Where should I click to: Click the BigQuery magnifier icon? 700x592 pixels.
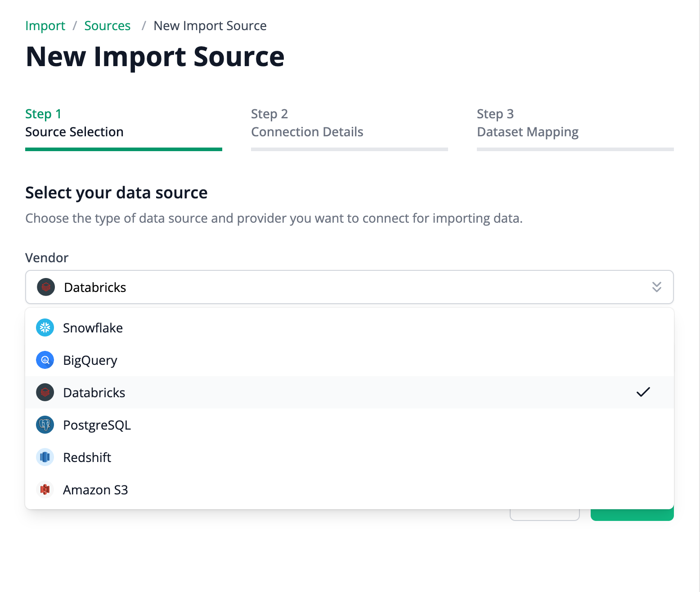(x=45, y=360)
